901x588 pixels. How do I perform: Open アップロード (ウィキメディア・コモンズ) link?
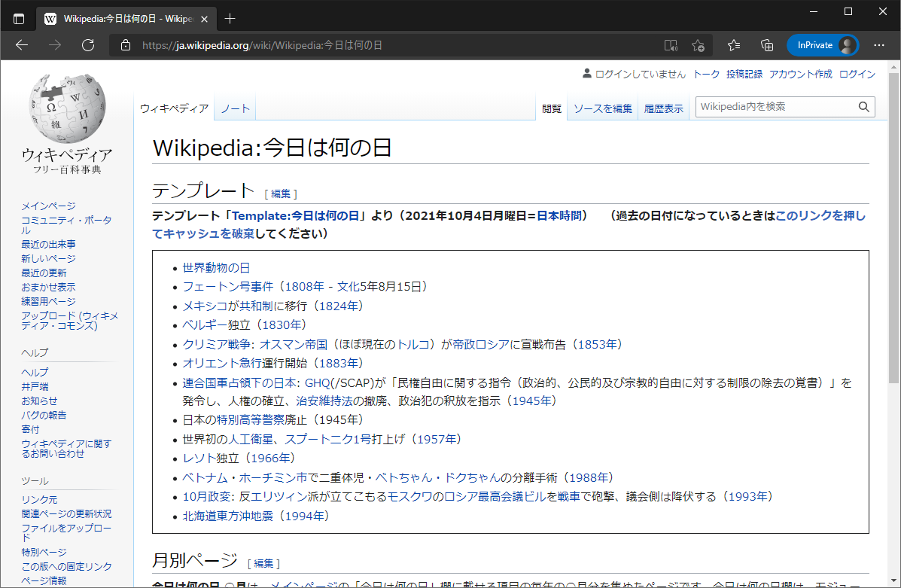(69, 321)
